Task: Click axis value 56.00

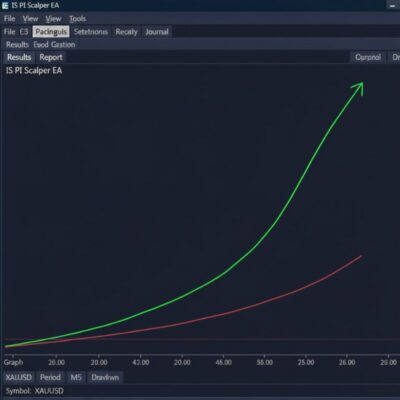Action: [x=265, y=362]
